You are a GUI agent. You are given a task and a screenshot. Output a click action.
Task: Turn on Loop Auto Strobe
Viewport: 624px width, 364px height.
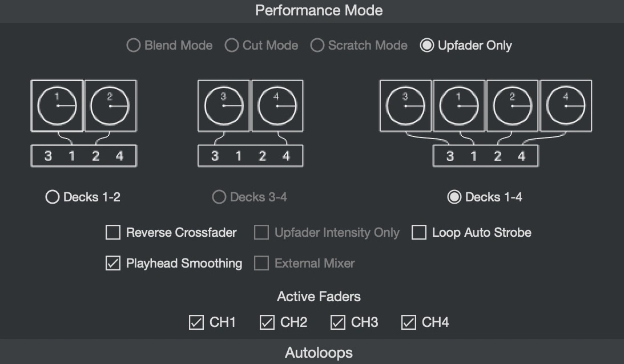point(419,233)
